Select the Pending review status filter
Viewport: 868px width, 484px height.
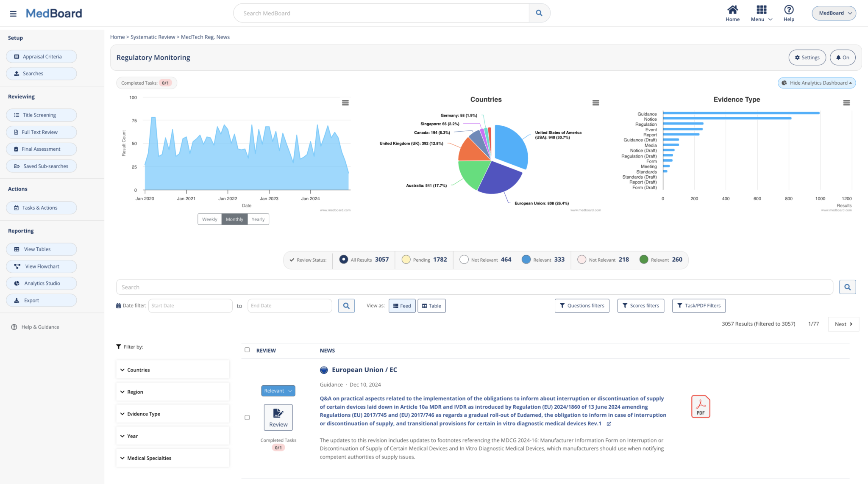coord(423,259)
